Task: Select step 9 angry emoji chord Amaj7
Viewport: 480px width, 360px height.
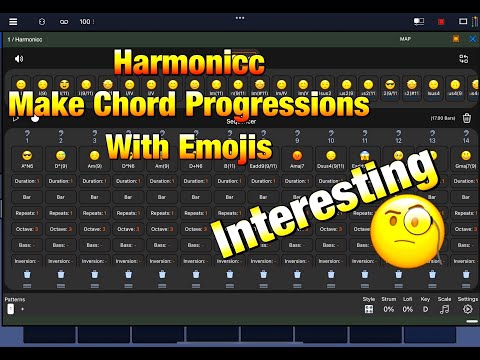Action: [297, 159]
